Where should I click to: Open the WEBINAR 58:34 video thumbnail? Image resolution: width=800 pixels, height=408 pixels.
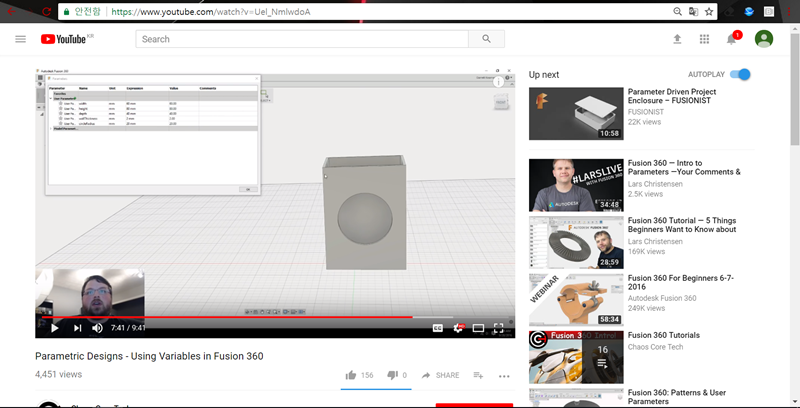(576, 300)
